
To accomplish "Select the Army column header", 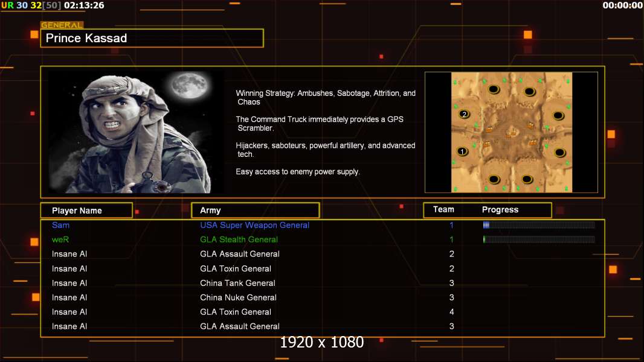I will 254,211.
